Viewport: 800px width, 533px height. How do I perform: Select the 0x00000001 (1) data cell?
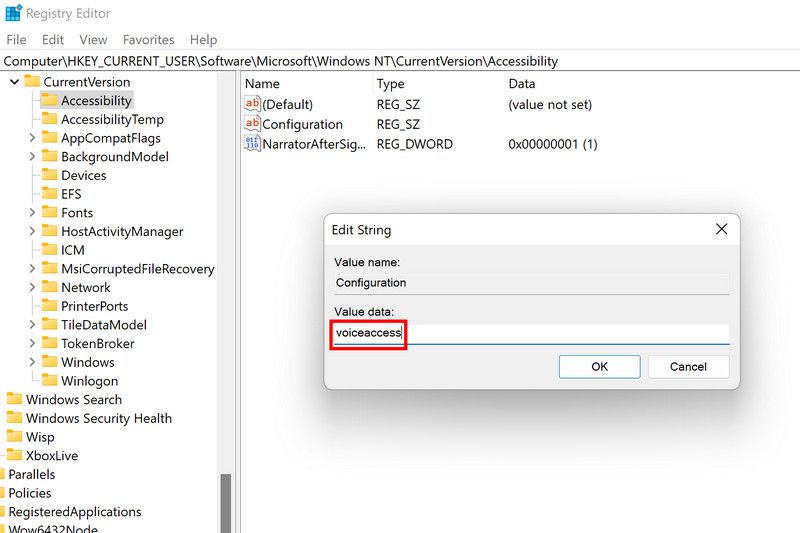click(553, 144)
